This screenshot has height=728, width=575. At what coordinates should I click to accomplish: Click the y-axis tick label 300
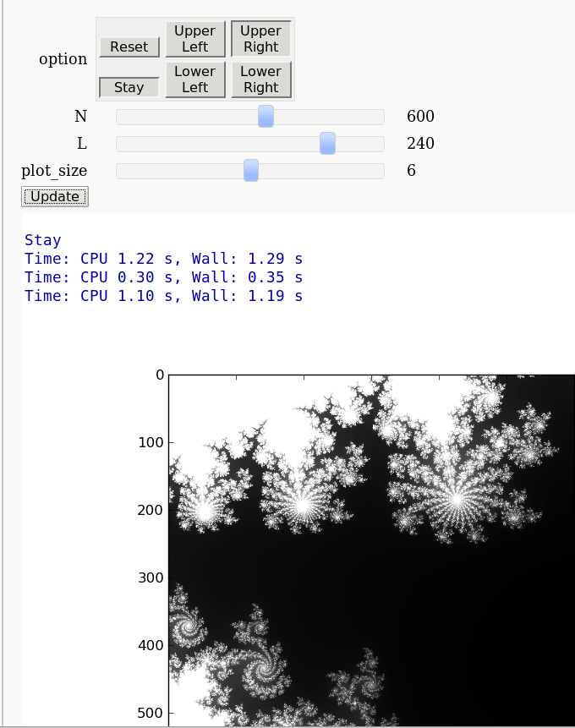(x=149, y=577)
